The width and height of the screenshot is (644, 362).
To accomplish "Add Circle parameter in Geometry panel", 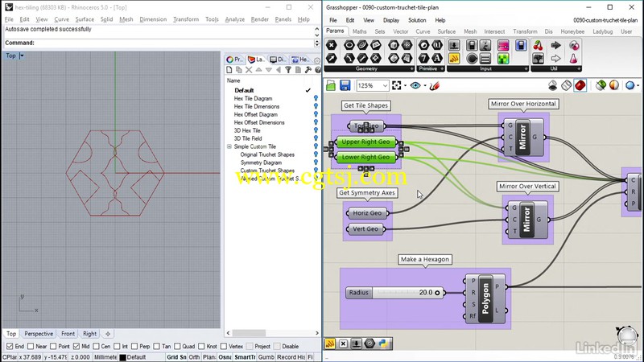I will point(349,45).
